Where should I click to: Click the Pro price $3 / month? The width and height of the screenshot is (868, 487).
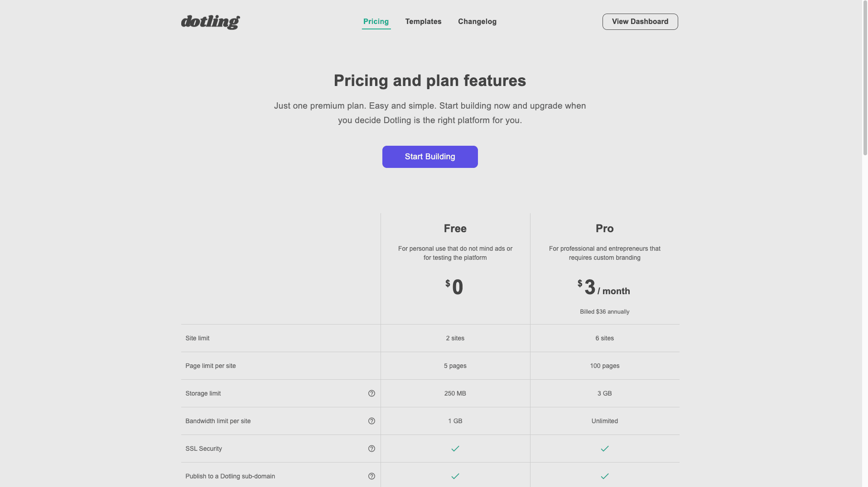(x=603, y=288)
